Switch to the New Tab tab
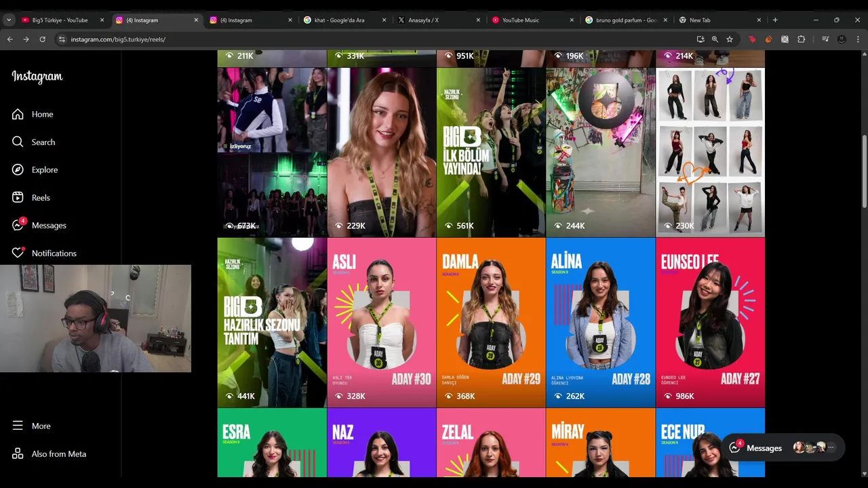The width and height of the screenshot is (868, 488). (720, 20)
